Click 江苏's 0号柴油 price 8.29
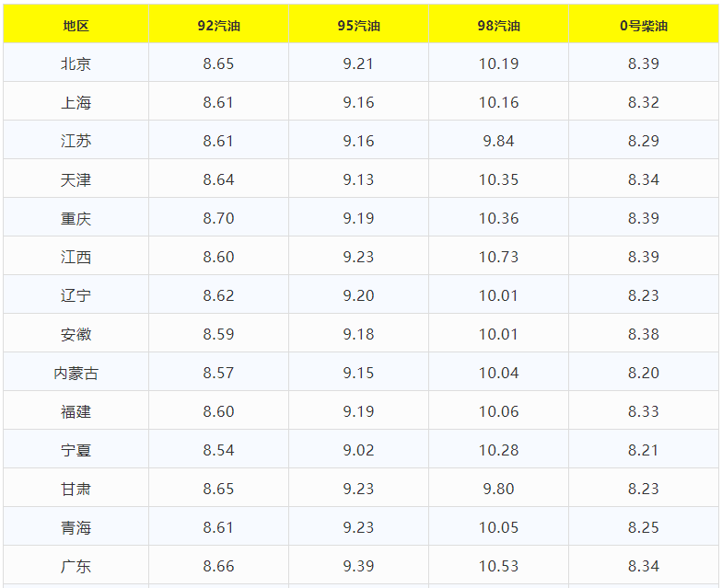Viewport: 722px width, 588px height. coord(644,142)
